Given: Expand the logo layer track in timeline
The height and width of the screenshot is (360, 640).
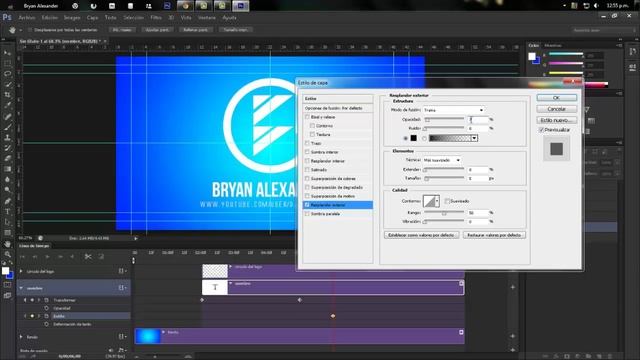Looking at the screenshot, I should (21, 271).
